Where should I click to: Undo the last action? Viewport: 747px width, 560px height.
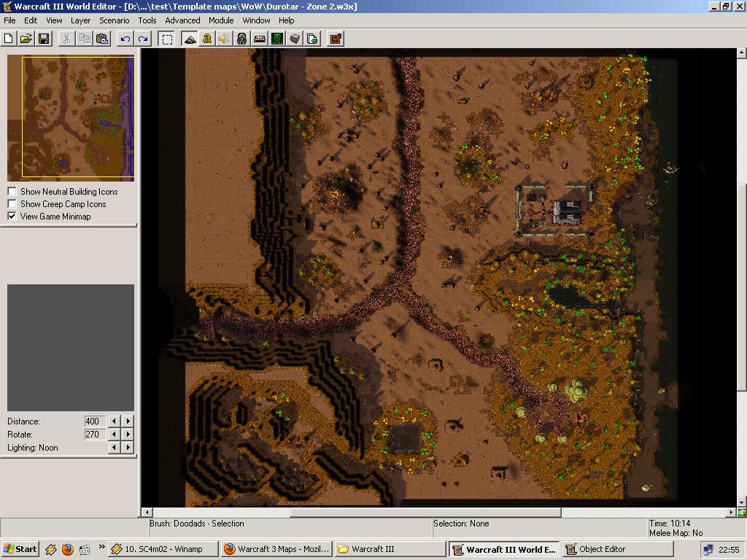[125, 39]
